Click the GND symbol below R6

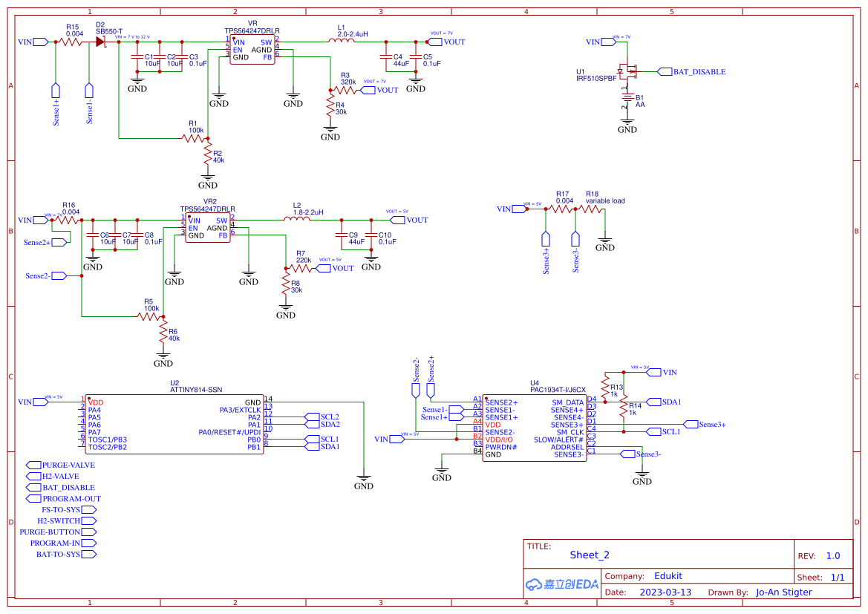[x=163, y=360]
